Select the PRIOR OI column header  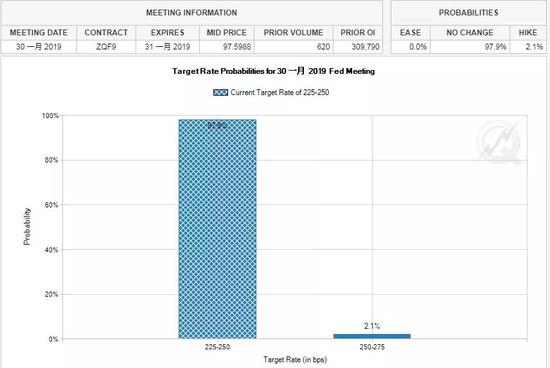pyautogui.click(x=358, y=33)
